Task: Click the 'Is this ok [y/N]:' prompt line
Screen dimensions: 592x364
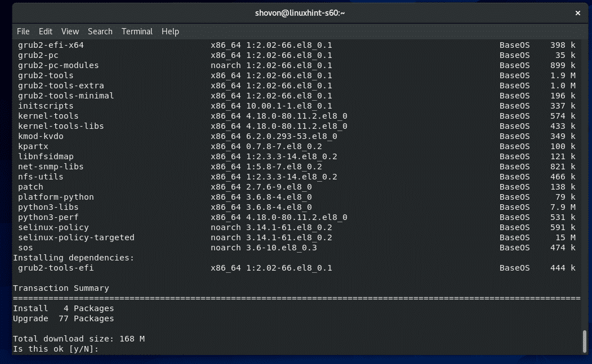Action: [56, 349]
